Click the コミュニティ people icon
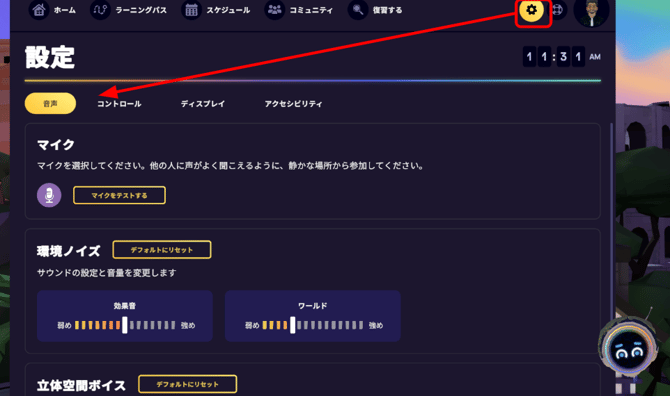 click(274, 10)
